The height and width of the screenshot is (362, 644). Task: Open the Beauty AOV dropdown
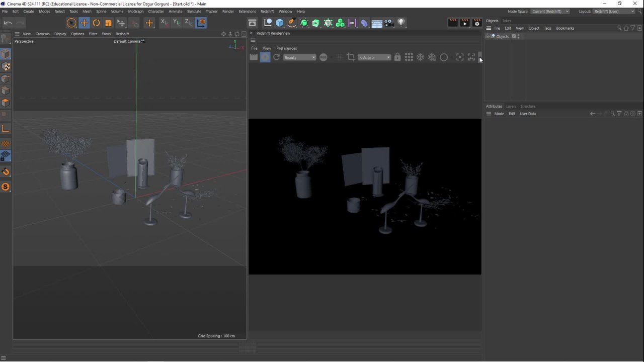pos(299,57)
